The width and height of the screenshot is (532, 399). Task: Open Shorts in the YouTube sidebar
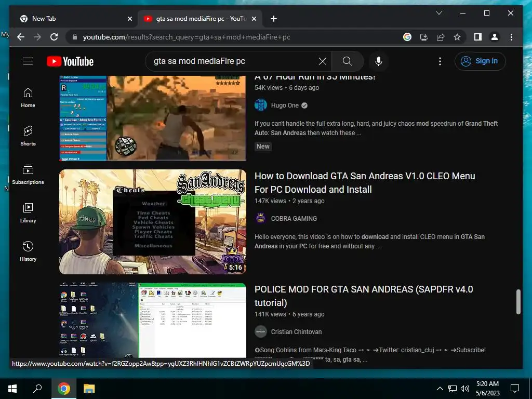28,136
